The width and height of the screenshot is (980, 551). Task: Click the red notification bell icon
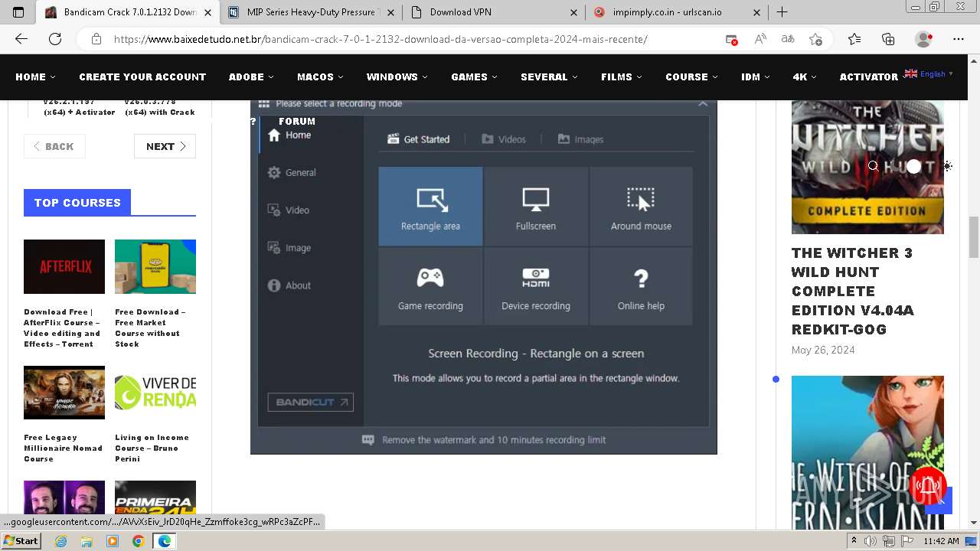[x=928, y=485]
